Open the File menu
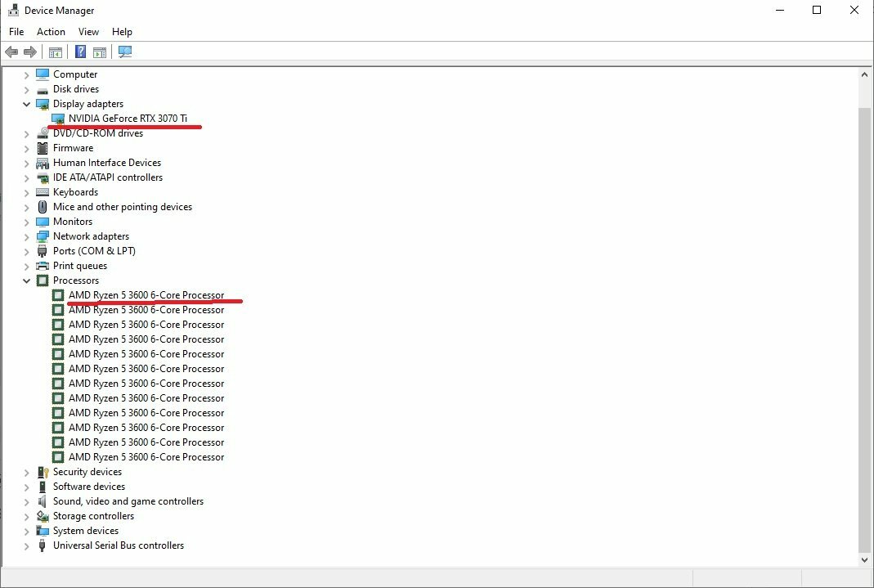This screenshot has height=588, width=874. click(x=16, y=32)
